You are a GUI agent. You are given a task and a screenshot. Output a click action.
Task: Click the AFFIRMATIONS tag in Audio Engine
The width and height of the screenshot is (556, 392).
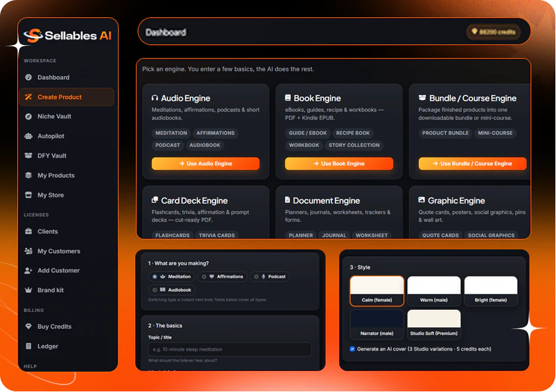[x=215, y=133]
